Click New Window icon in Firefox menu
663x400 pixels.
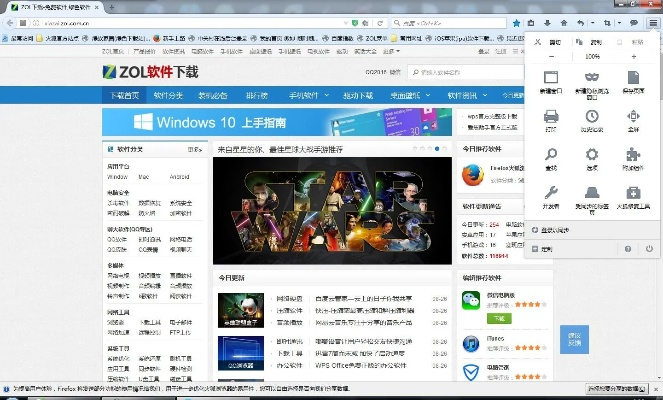[x=549, y=77]
